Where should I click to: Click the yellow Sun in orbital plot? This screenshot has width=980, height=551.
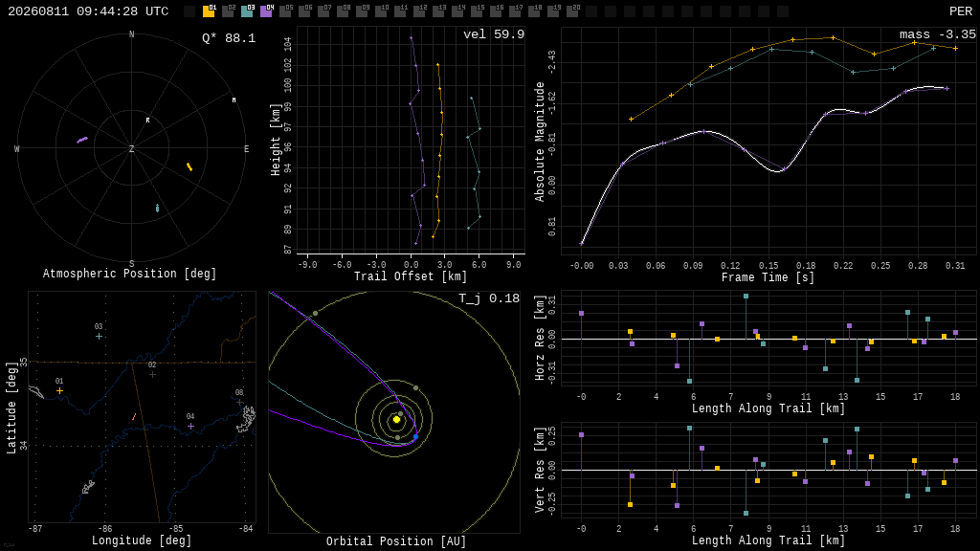pyautogui.click(x=396, y=419)
